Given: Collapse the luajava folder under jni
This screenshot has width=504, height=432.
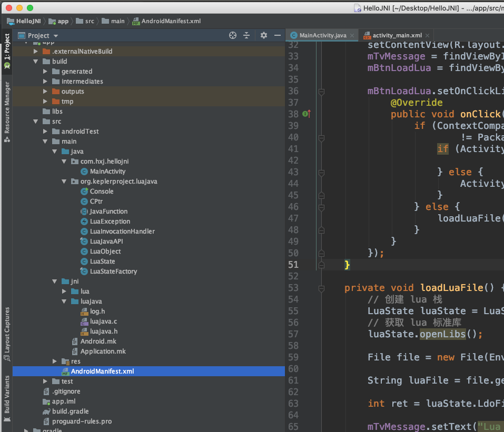Looking at the screenshot, I should pyautogui.click(x=64, y=302).
